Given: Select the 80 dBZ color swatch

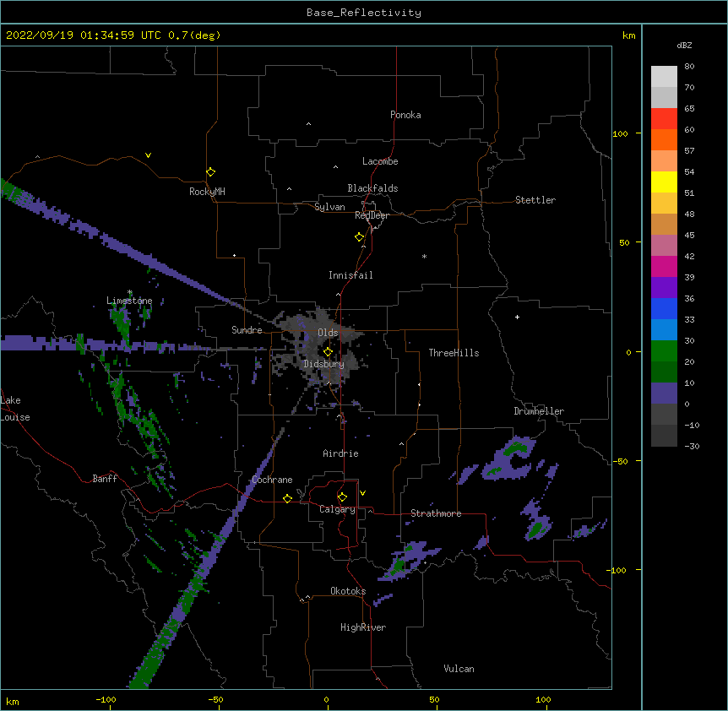Looking at the screenshot, I should pos(664,77).
